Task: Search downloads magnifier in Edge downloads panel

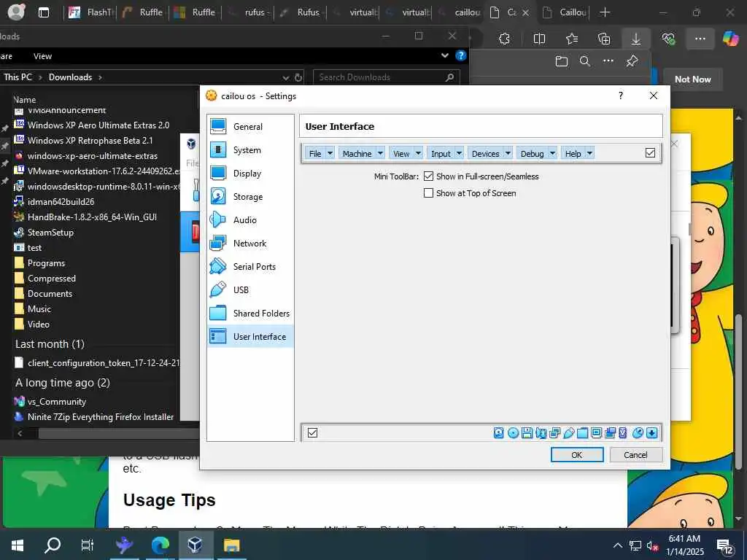Action: [x=584, y=61]
